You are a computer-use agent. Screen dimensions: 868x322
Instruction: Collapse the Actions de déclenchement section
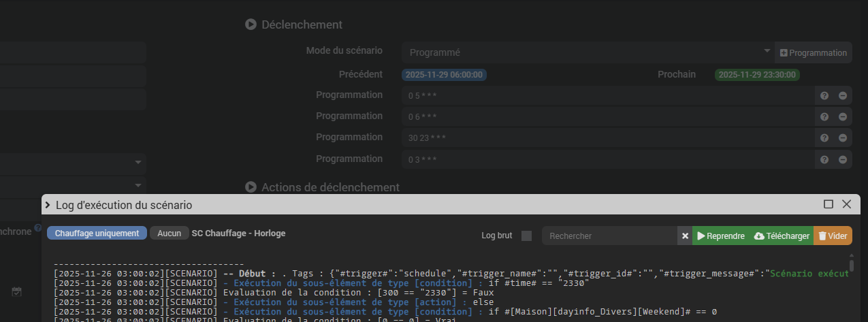point(251,187)
